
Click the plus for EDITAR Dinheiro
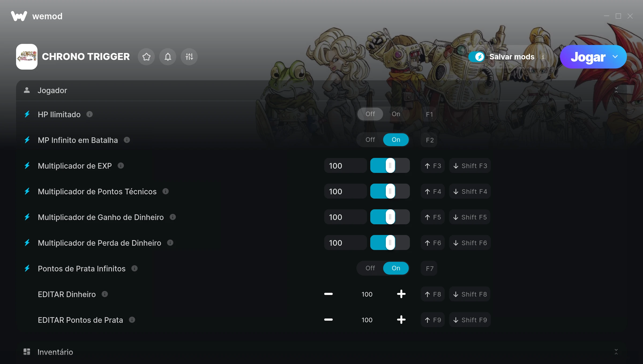(401, 294)
